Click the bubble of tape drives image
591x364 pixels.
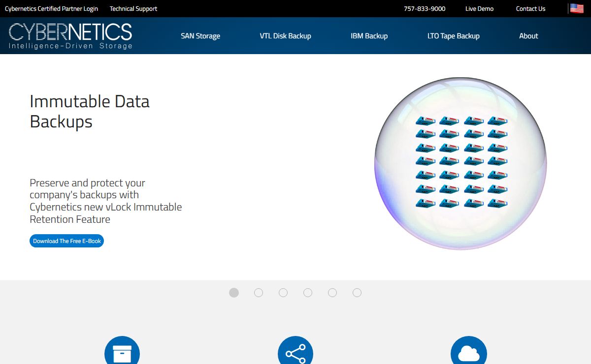(x=460, y=163)
